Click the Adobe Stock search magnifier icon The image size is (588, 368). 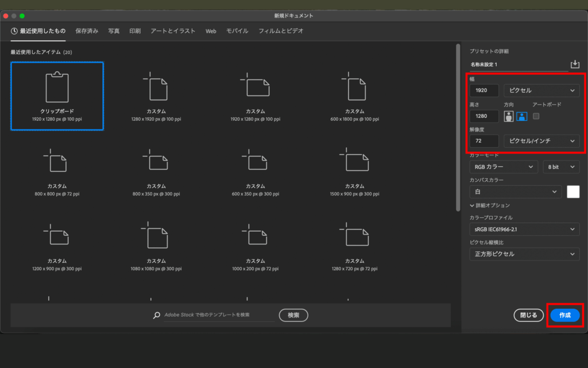coord(156,315)
